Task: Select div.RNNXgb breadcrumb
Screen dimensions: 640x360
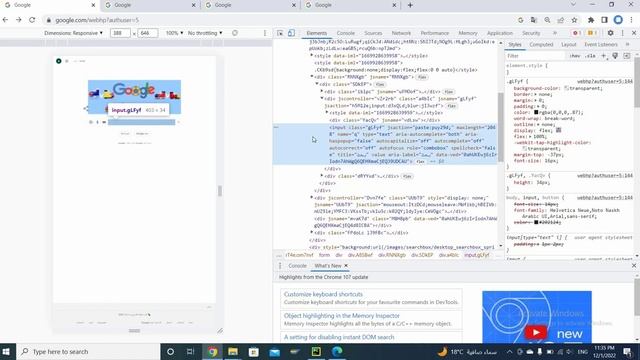Action: click(392, 255)
